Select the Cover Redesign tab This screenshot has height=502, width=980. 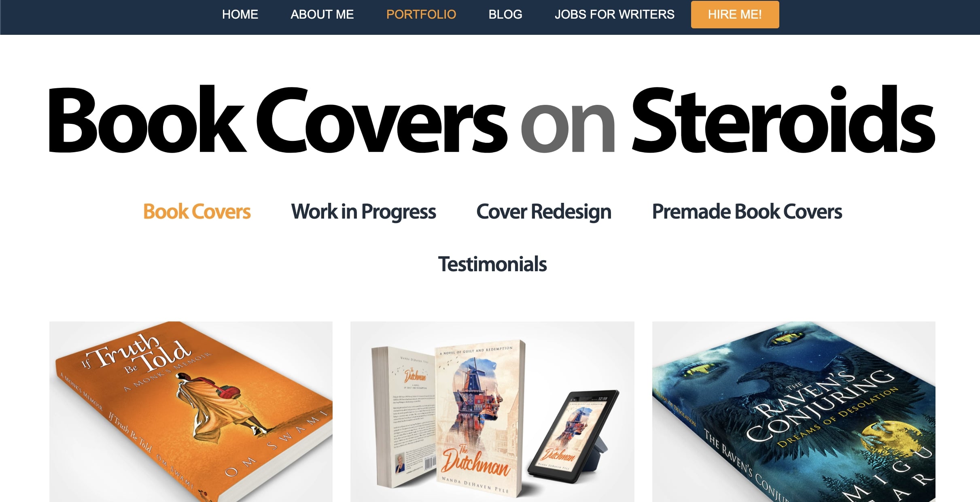tap(544, 211)
